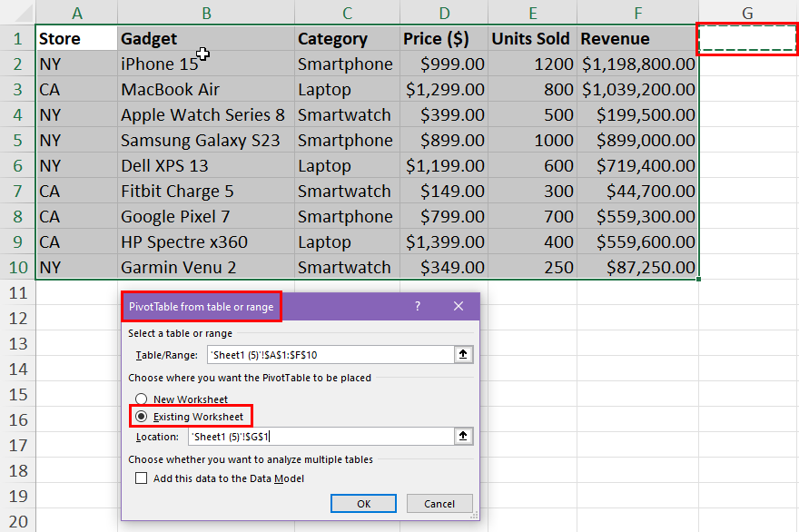Click the Store header cell

pos(77,38)
